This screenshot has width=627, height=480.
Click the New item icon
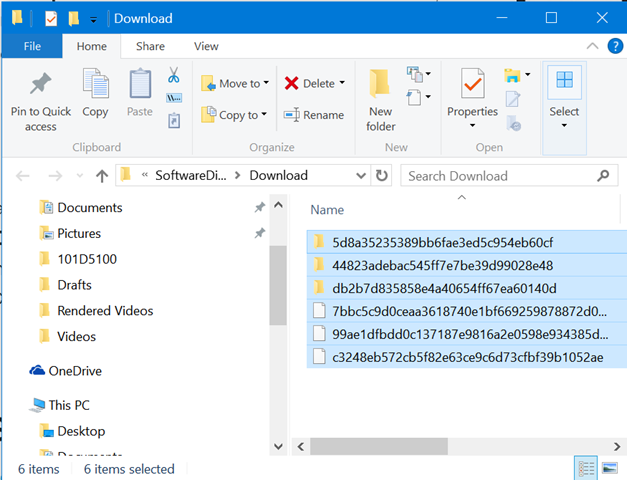(414, 74)
